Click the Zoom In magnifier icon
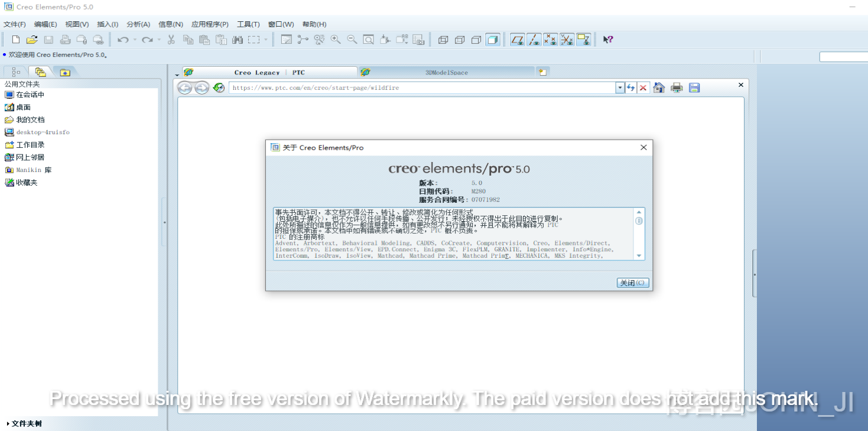The height and width of the screenshot is (431, 868). (336, 40)
